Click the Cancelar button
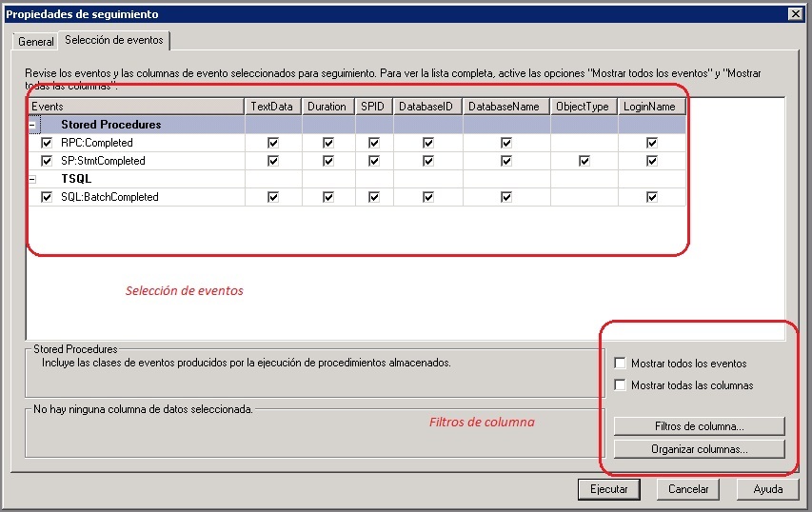Screen dimensions: 812x512 [687, 489]
